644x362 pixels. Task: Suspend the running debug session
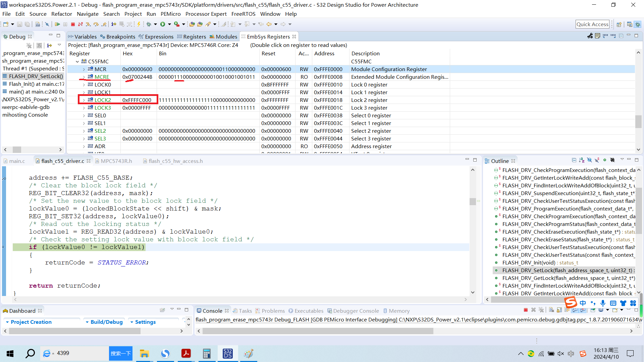(65, 24)
